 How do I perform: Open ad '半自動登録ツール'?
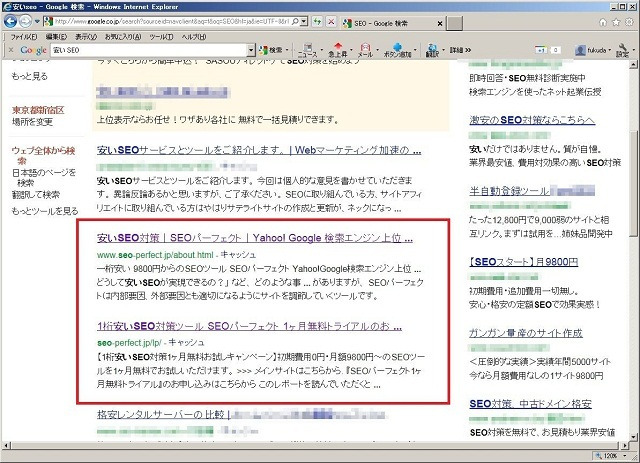(532, 191)
